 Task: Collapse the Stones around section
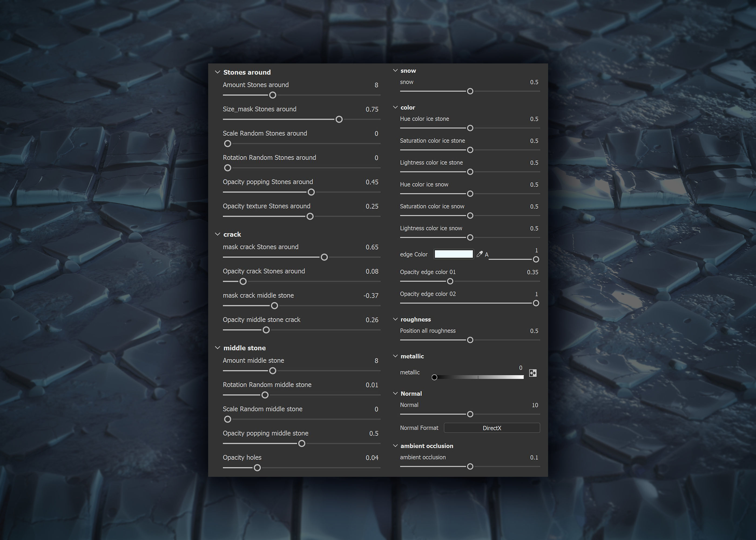click(218, 72)
